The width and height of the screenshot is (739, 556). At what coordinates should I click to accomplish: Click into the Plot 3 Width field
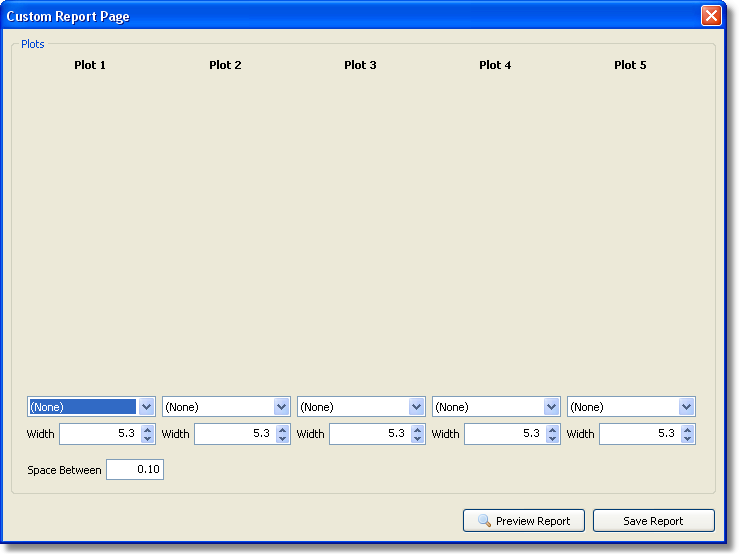pyautogui.click(x=368, y=434)
